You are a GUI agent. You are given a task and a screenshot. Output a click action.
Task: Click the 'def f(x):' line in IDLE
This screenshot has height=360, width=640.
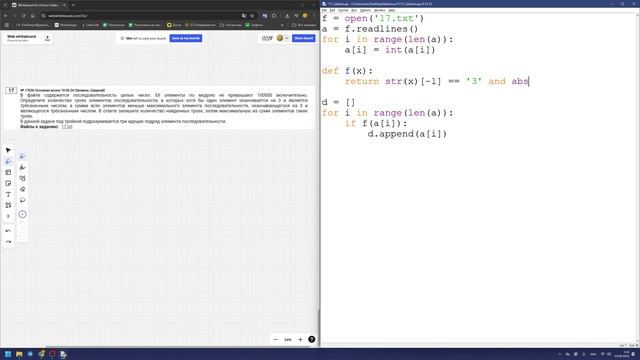click(x=347, y=71)
